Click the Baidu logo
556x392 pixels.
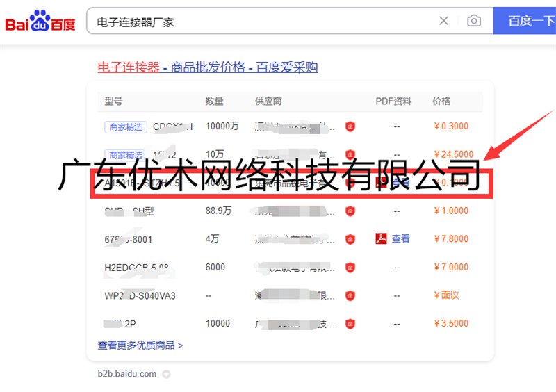pos(40,21)
